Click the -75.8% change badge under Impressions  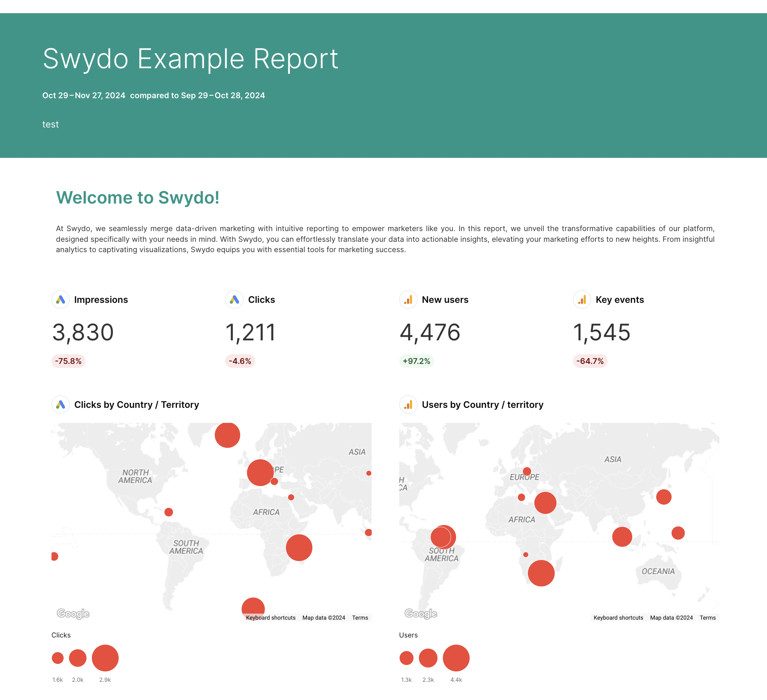pos(68,361)
